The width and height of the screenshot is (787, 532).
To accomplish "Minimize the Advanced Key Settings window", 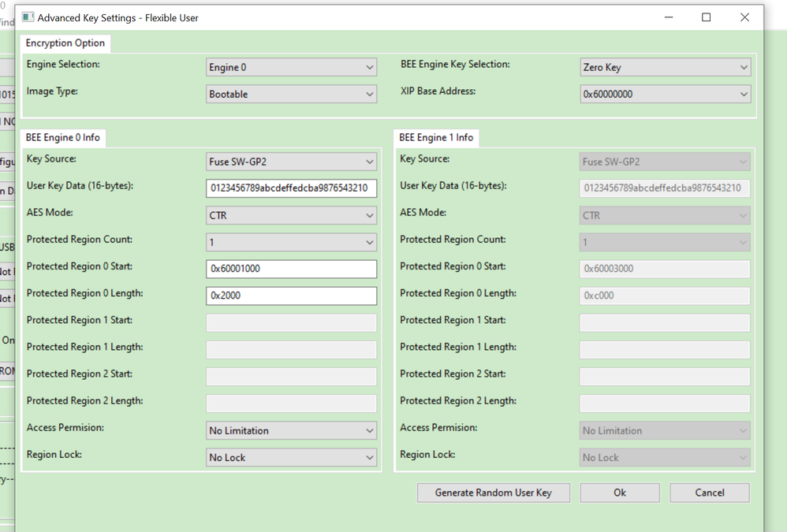I will [x=669, y=17].
